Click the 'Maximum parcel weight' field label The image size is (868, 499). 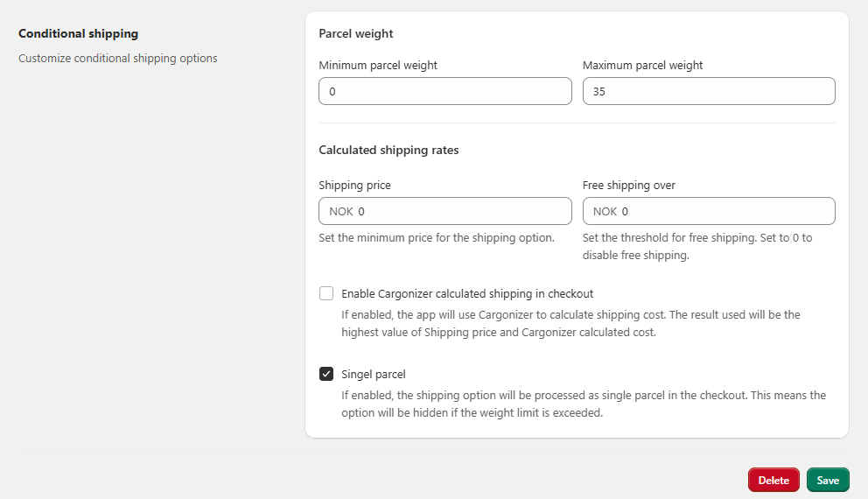(642, 65)
